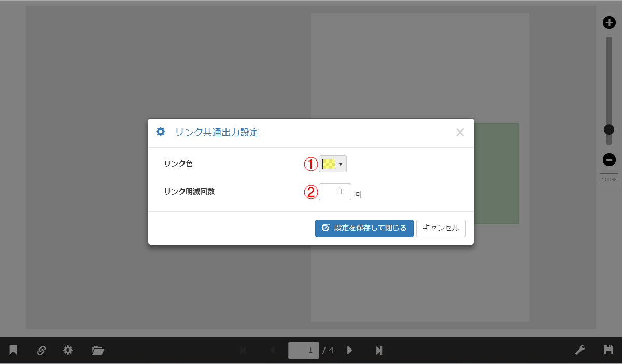Go to the previous page
Image resolution: width=622 pixels, height=364 pixels.
click(273, 351)
